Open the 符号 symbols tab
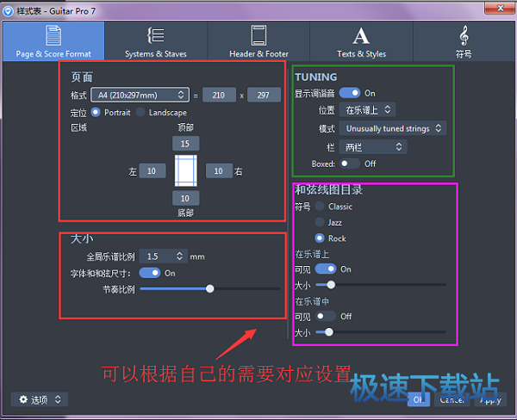This screenshot has height=420, width=517. click(464, 41)
